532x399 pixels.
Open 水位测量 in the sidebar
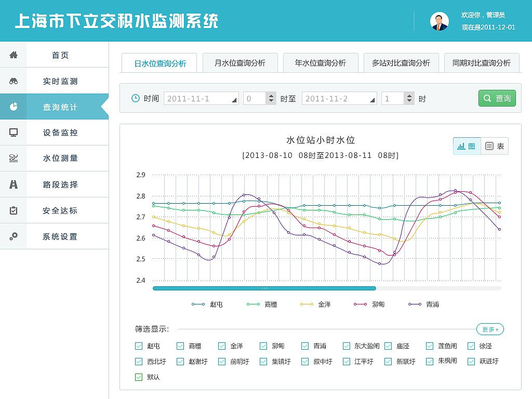54,158
